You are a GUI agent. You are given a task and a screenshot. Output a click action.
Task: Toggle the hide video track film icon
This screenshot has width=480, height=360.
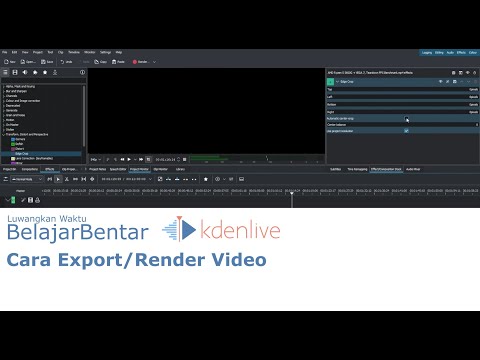coord(30,200)
